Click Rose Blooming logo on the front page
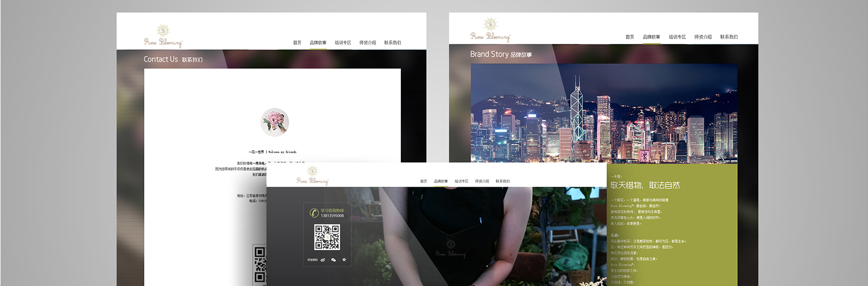This screenshot has width=868, height=286. (312, 175)
